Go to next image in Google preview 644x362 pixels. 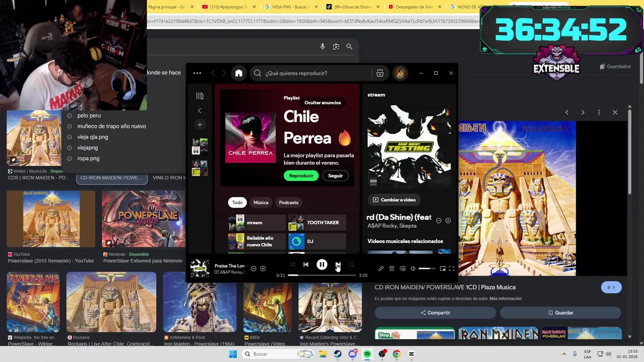(583, 112)
